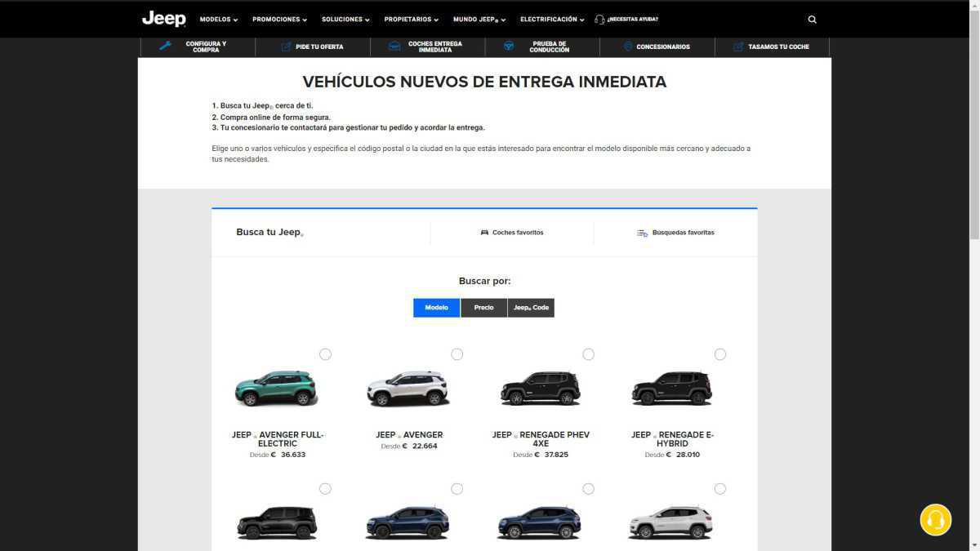The width and height of the screenshot is (980, 551).
Task: Click the wrench icon beside Configura y Compra
Action: pyautogui.click(x=166, y=46)
